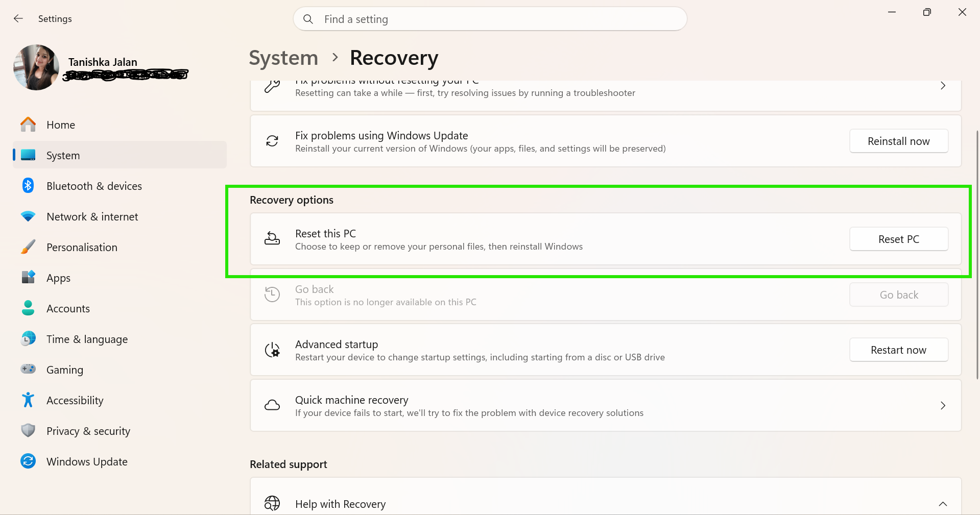980x515 pixels.
Task: Click the Help with Recovery label
Action: click(x=340, y=504)
